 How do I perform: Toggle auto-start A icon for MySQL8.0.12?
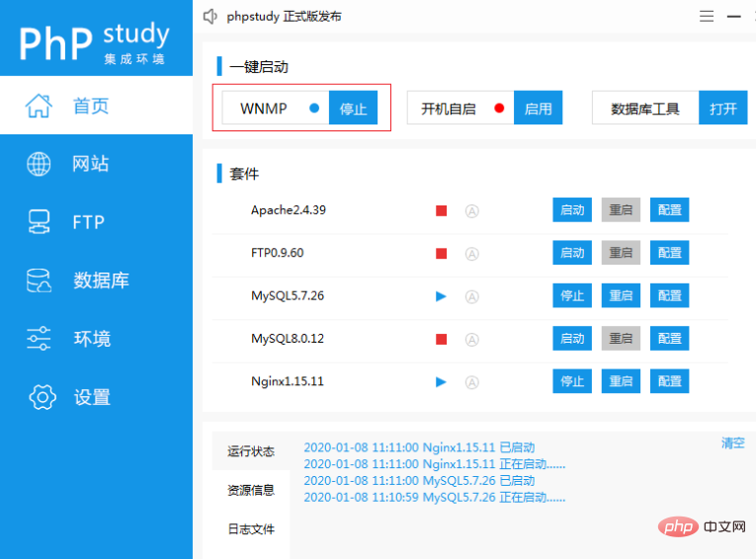click(472, 340)
